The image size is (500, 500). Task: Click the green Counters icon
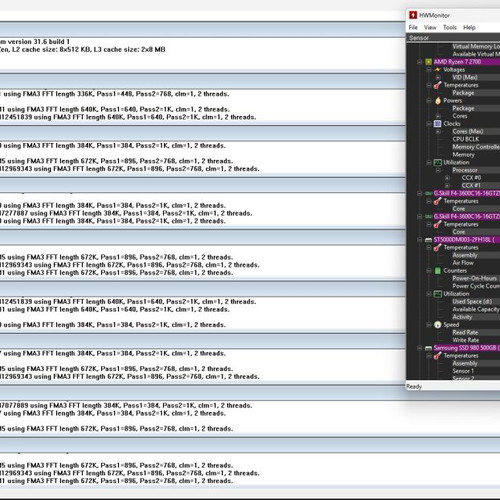coord(438,271)
